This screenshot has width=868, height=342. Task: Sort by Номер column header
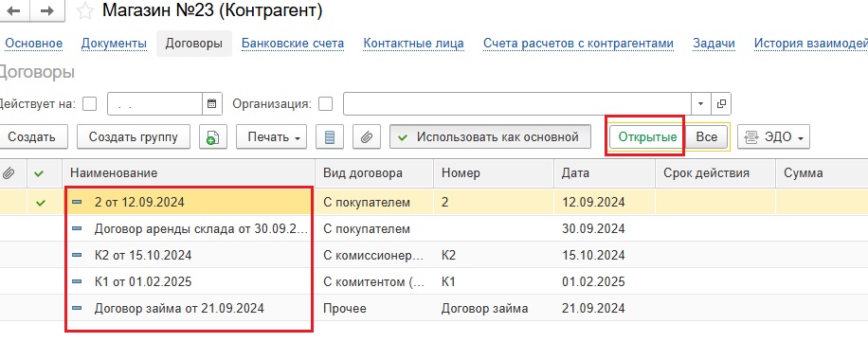494,173
